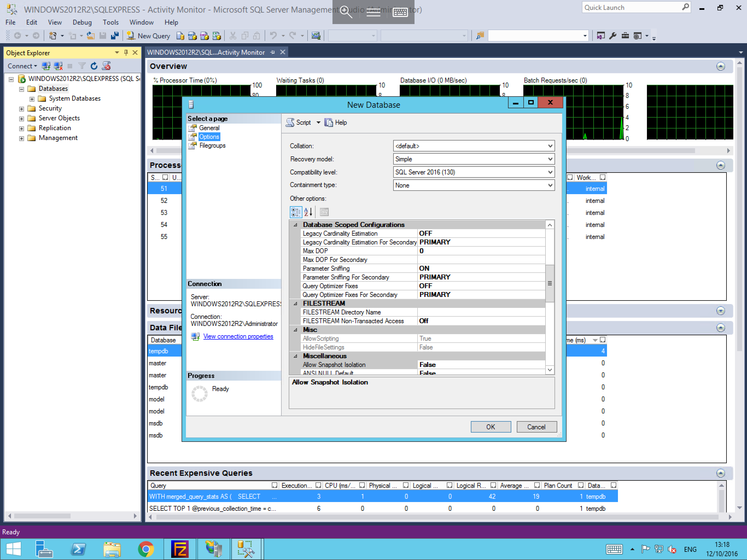
Task: Click the New Query toolbar button
Action: tap(149, 36)
